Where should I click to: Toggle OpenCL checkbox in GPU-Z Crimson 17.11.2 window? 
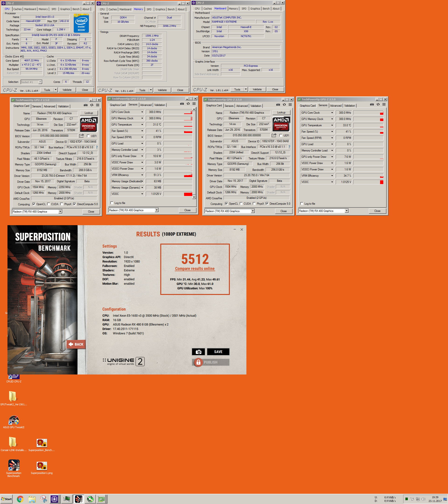pos(34,204)
